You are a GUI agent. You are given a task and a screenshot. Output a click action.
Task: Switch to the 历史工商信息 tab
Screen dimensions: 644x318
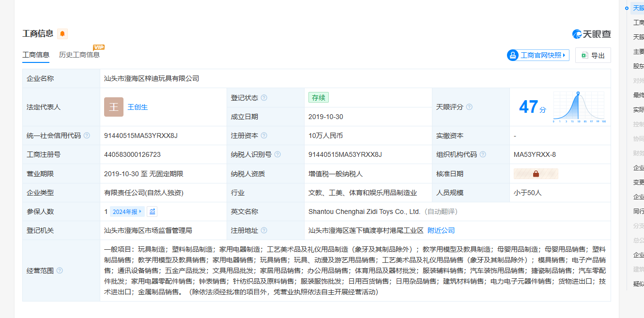79,55
